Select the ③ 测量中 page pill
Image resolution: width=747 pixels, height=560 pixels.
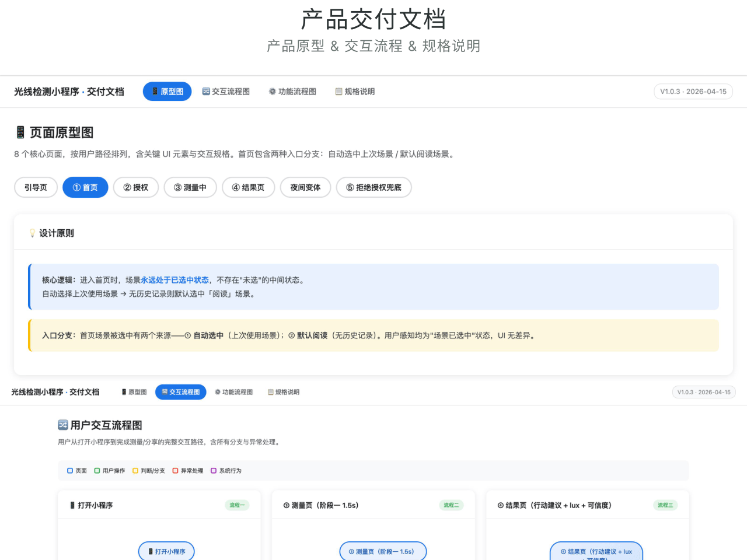pyautogui.click(x=190, y=187)
